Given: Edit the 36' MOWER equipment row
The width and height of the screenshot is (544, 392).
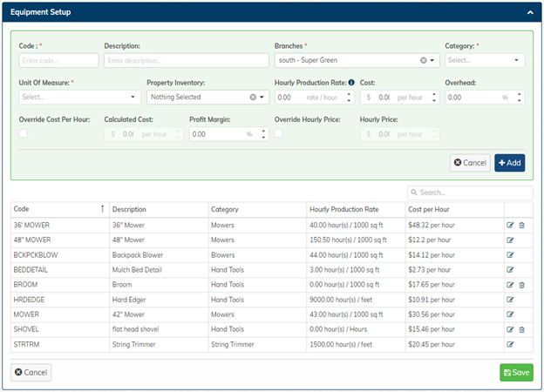Looking at the screenshot, I should [511, 226].
